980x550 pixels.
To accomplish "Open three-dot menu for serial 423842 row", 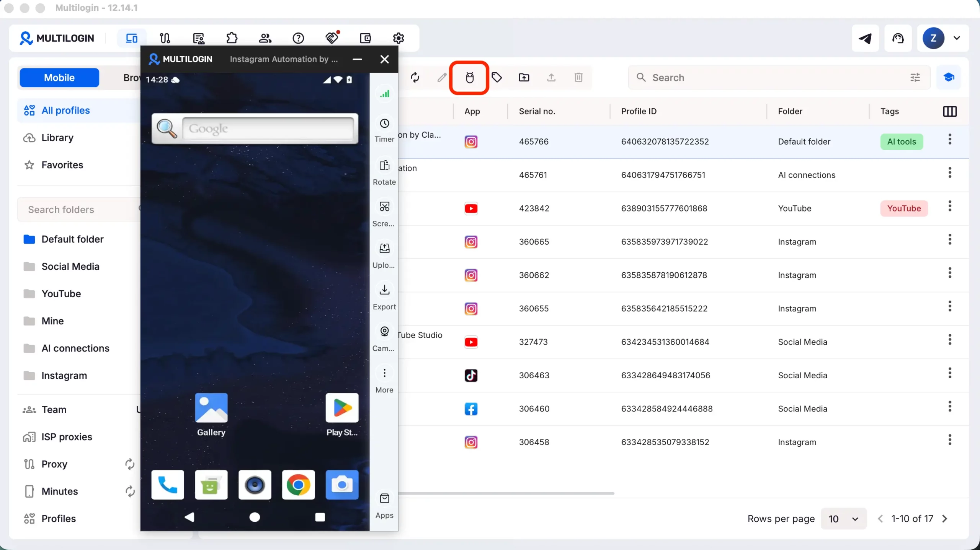I will pyautogui.click(x=950, y=206).
